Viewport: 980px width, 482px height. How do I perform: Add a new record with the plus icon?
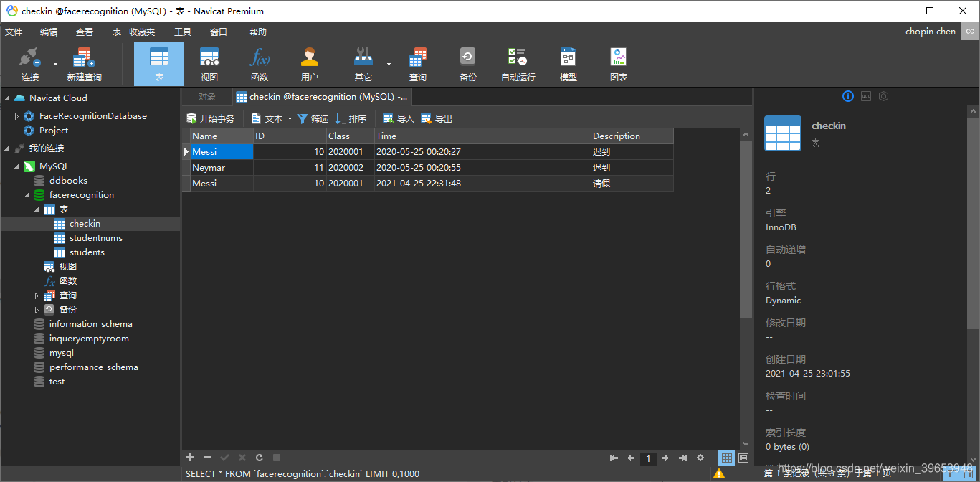190,457
